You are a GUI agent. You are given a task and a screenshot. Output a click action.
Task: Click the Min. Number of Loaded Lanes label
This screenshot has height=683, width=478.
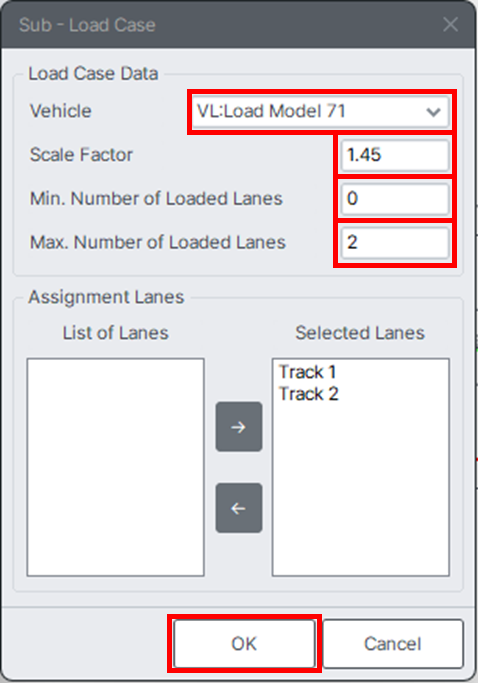pyautogui.click(x=156, y=199)
